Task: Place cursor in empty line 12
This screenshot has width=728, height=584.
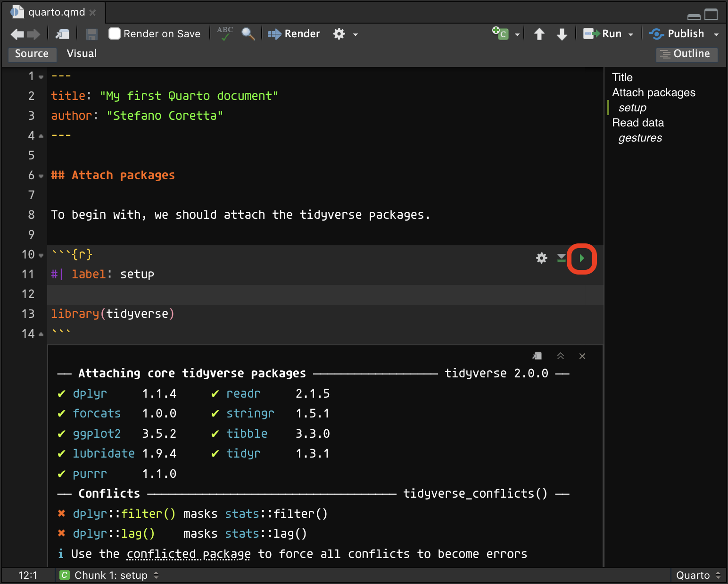Action: click(x=325, y=294)
